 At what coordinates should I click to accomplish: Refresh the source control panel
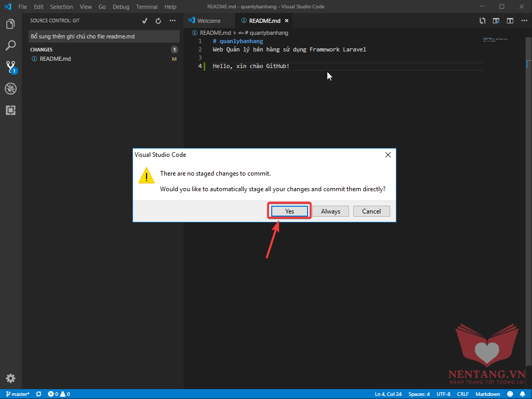(x=158, y=21)
